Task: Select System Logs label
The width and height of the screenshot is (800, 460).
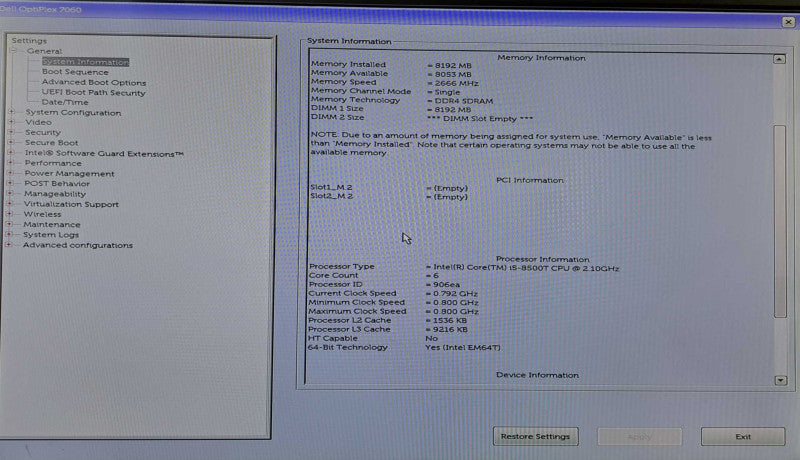Action: click(x=51, y=235)
